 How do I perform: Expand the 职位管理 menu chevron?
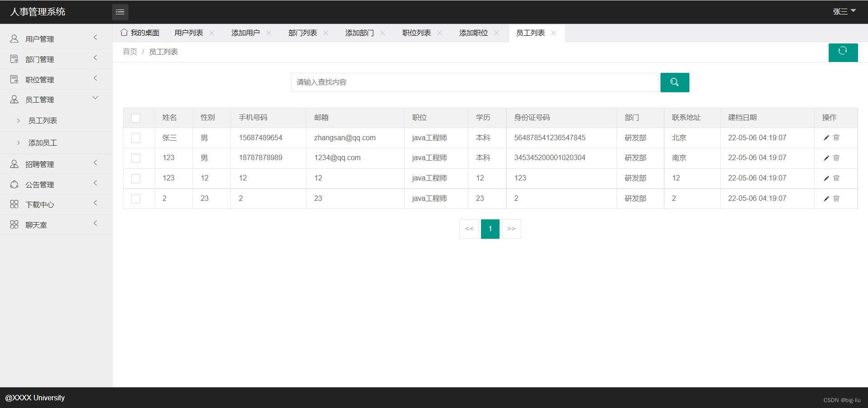click(95, 78)
